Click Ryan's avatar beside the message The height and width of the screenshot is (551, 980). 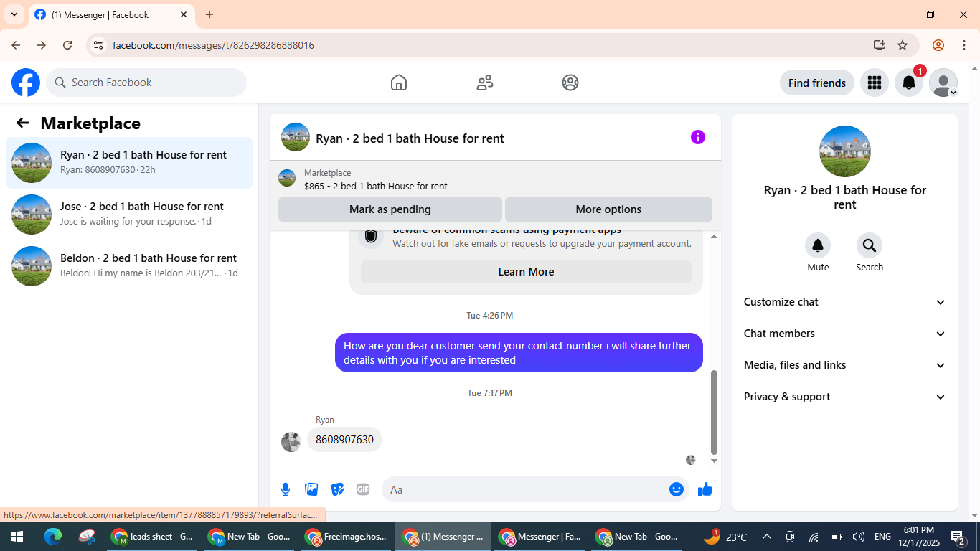(x=291, y=442)
